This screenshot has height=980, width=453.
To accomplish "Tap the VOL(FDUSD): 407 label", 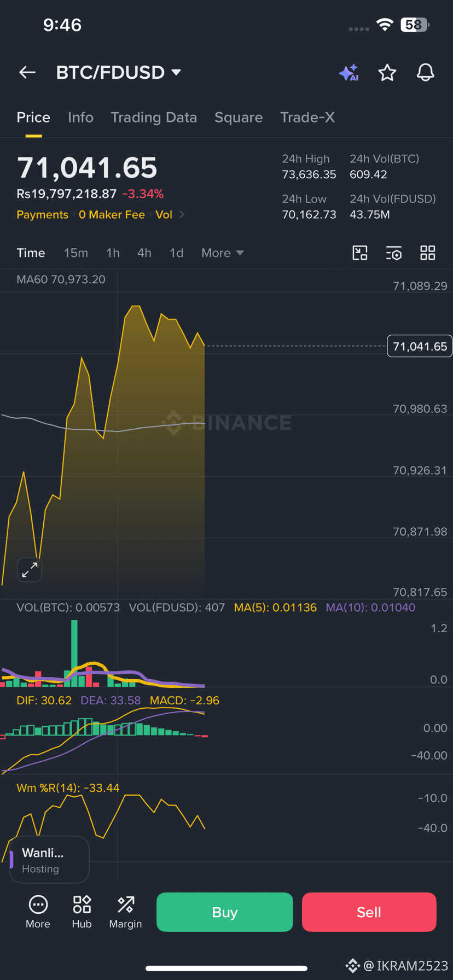I will [x=177, y=608].
